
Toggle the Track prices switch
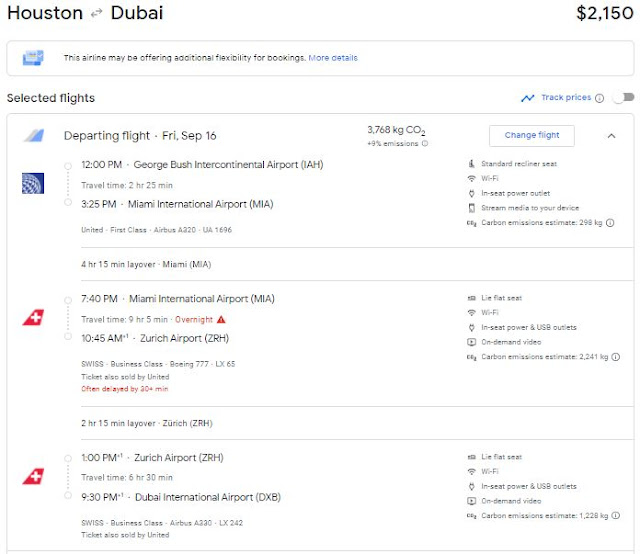click(623, 98)
